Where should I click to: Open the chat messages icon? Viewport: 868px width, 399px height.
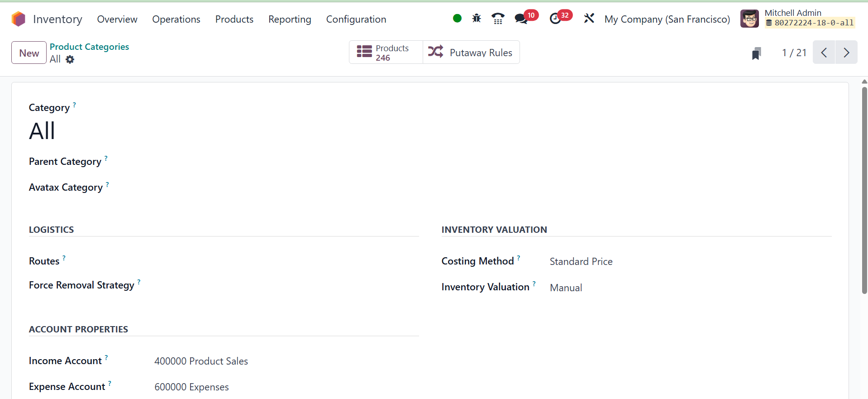(x=521, y=19)
